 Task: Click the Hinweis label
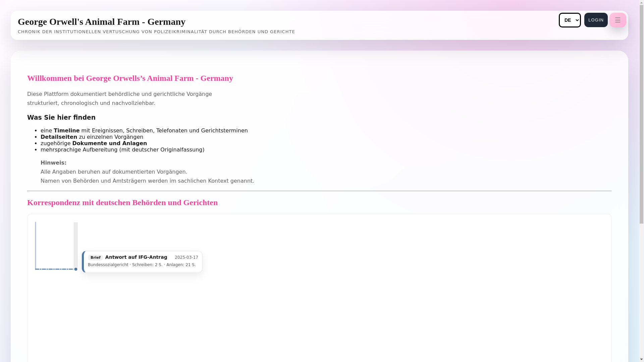[x=54, y=163]
